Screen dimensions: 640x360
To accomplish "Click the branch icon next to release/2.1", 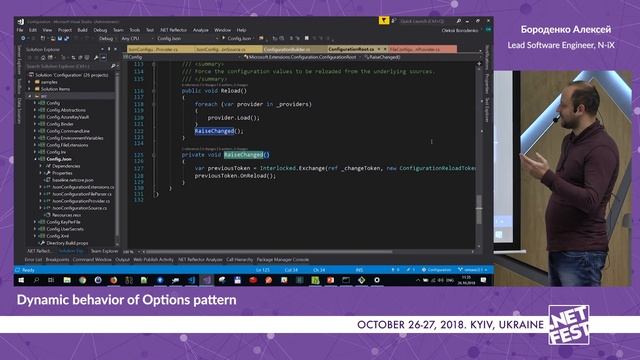I will (x=460, y=270).
